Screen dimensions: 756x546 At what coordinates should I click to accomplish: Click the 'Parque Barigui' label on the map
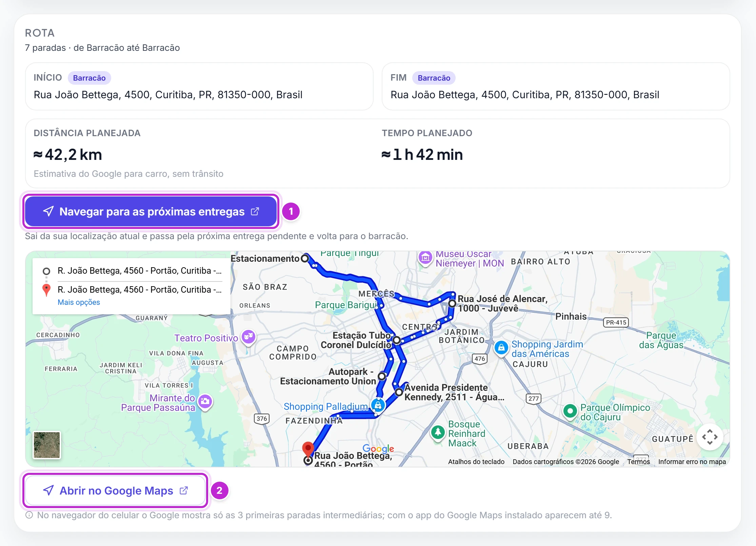point(346,305)
